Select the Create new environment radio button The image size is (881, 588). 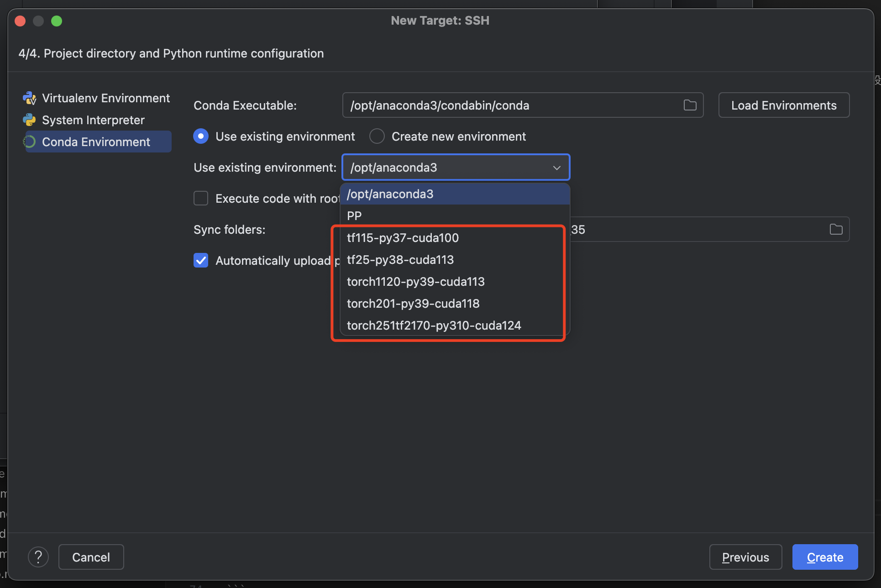pyautogui.click(x=377, y=136)
